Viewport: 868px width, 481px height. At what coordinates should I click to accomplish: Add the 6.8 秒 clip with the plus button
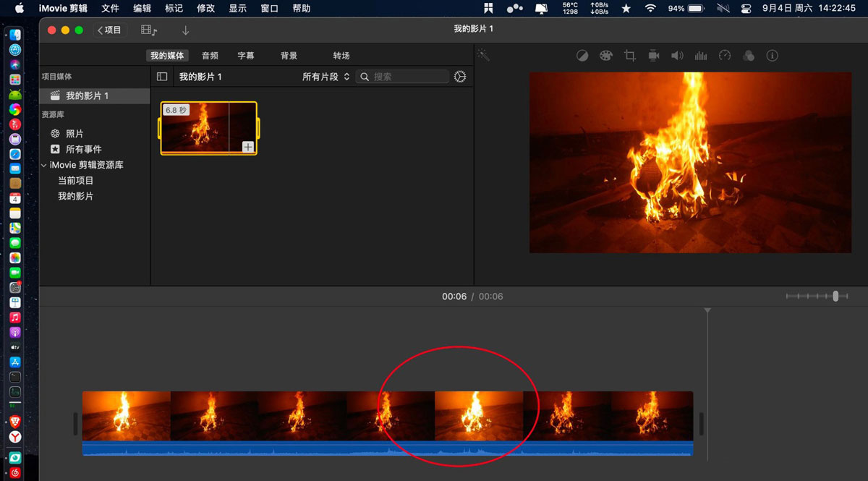pos(247,147)
